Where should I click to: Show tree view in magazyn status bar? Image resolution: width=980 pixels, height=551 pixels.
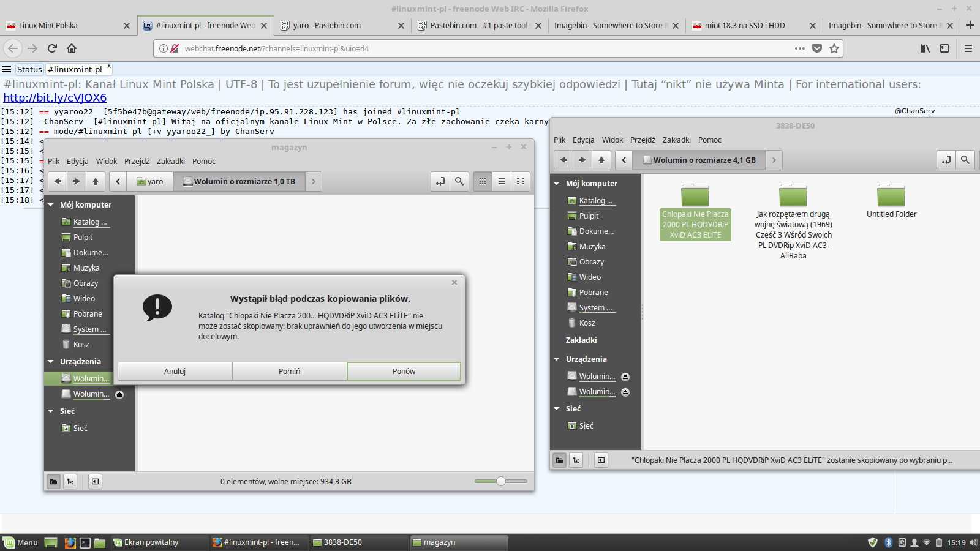click(70, 482)
